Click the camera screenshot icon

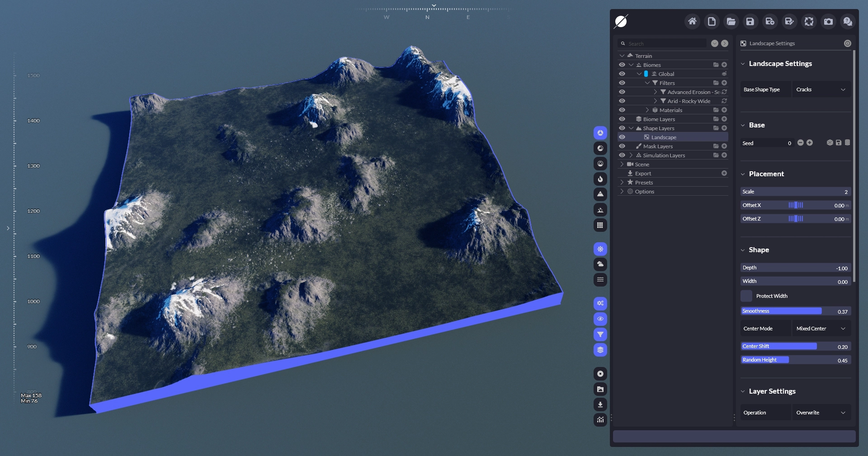coord(828,21)
